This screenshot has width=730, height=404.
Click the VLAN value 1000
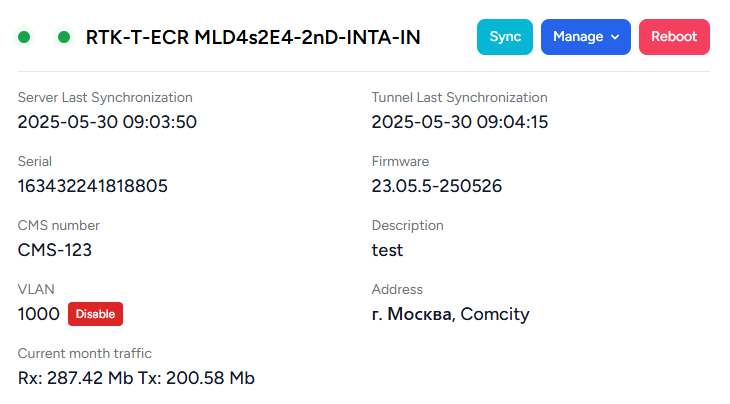(x=39, y=314)
